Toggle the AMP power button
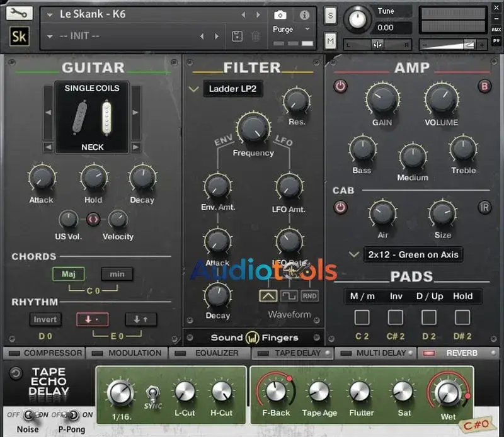Screen dimensions: 504x437 coord(341,86)
